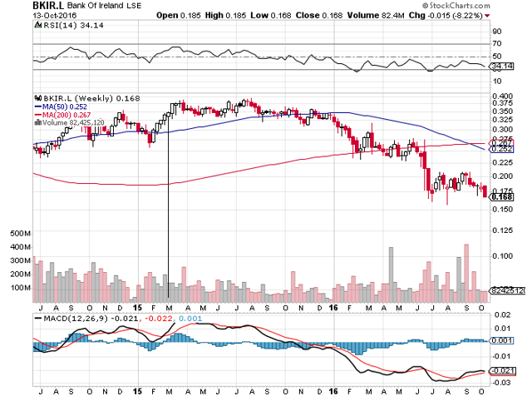Click the 0.267 MA(200) price tag

[502, 142]
